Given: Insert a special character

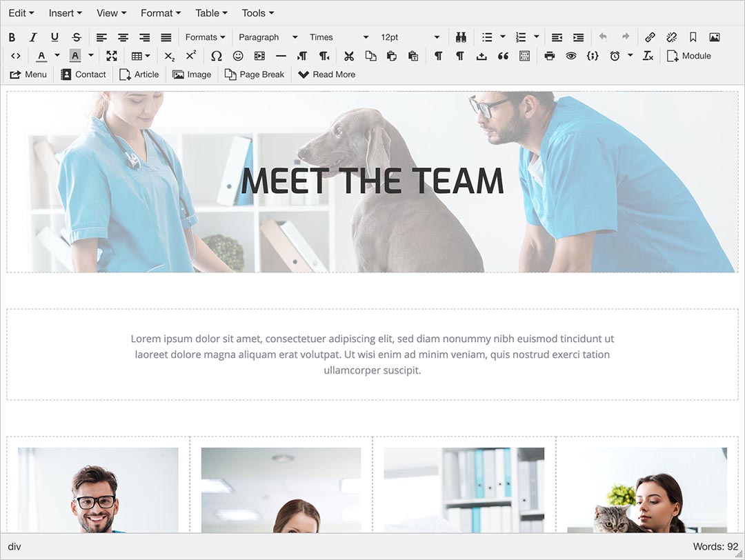Looking at the screenshot, I should [217, 56].
